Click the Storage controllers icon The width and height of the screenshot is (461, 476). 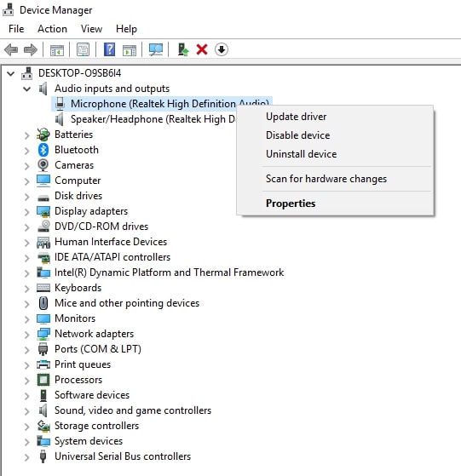pos(43,426)
